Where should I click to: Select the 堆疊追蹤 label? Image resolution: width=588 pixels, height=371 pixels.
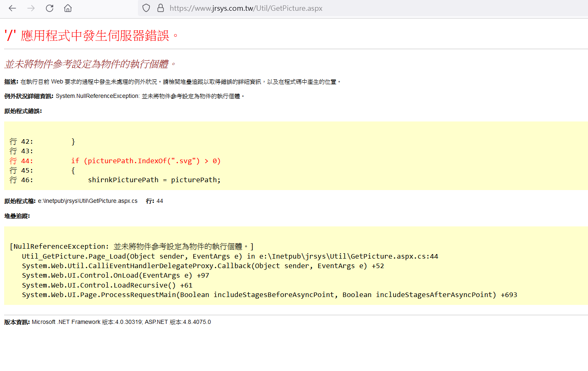17,216
